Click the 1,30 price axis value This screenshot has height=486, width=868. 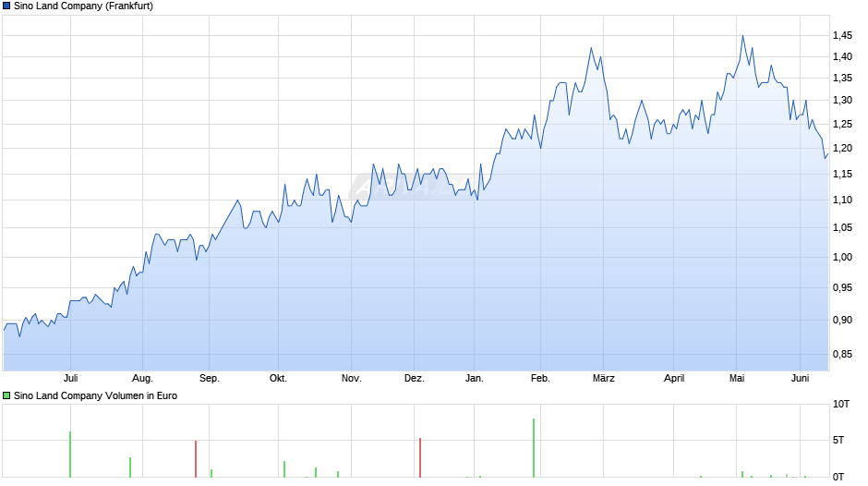tap(842, 101)
